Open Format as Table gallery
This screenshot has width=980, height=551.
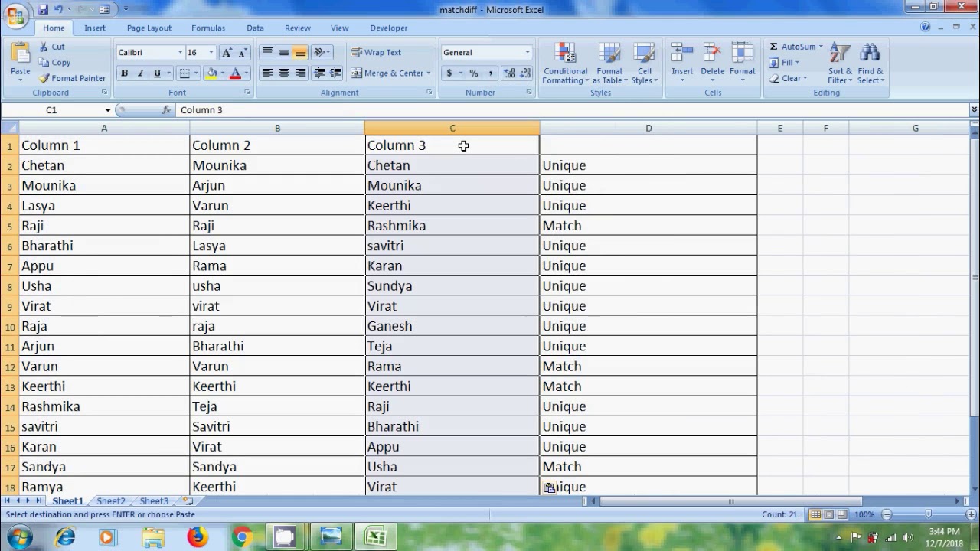pyautogui.click(x=609, y=64)
